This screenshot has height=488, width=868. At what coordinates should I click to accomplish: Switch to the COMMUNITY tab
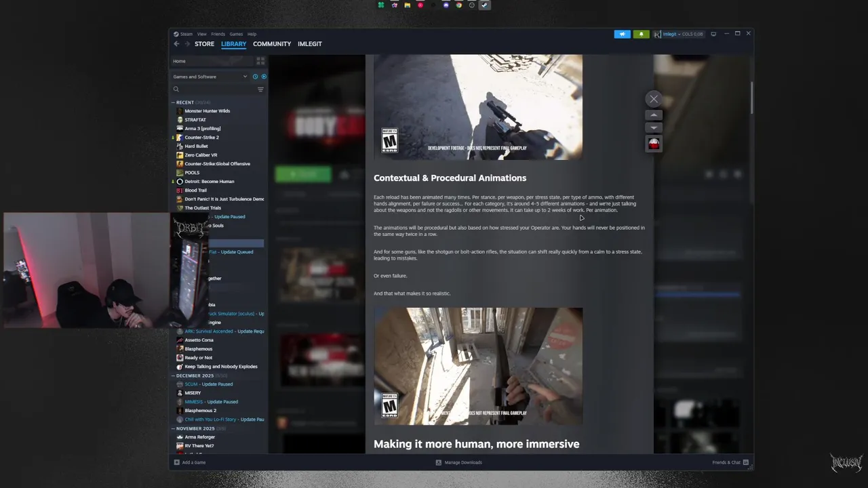pos(272,44)
